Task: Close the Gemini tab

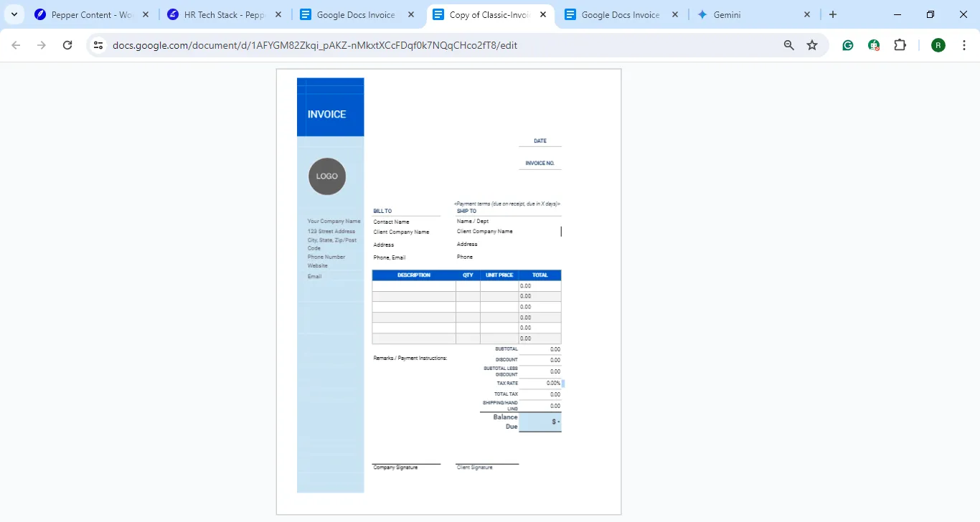Action: [x=807, y=14]
